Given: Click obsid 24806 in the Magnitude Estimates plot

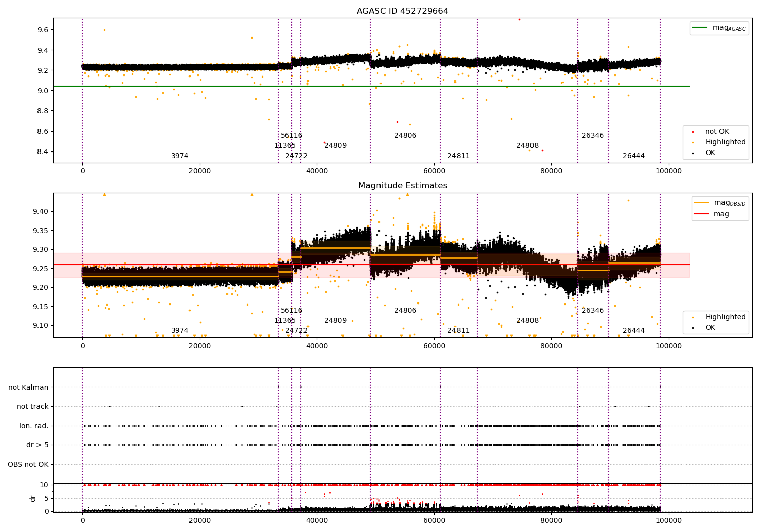Looking at the screenshot, I should pos(405,311).
